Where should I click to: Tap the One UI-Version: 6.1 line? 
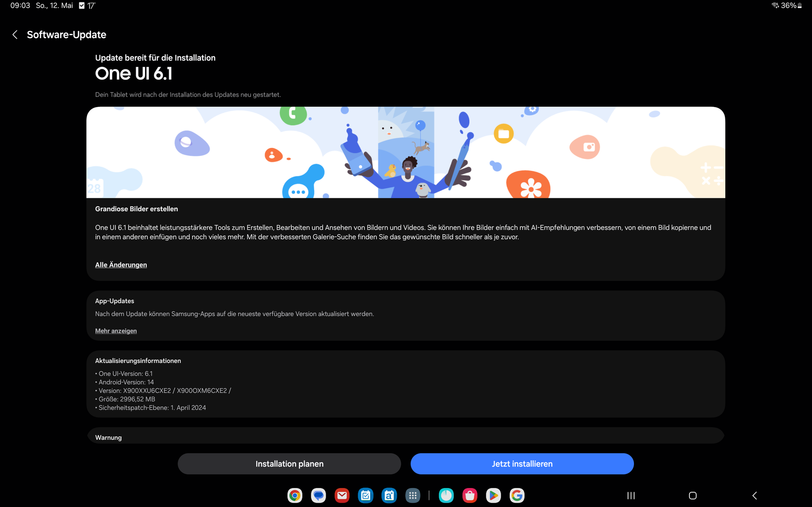pyautogui.click(x=124, y=373)
